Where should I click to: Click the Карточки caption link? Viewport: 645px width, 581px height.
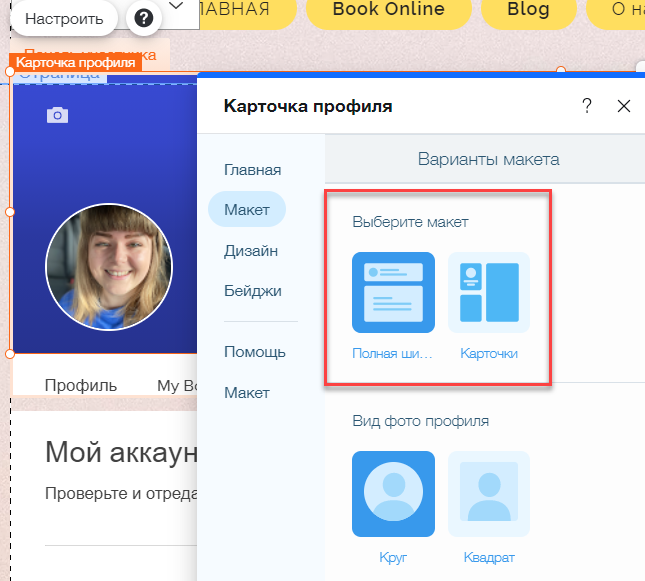[x=489, y=353]
